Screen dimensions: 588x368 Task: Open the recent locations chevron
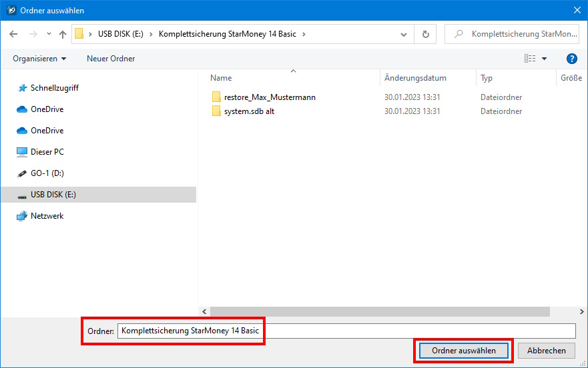click(49, 34)
